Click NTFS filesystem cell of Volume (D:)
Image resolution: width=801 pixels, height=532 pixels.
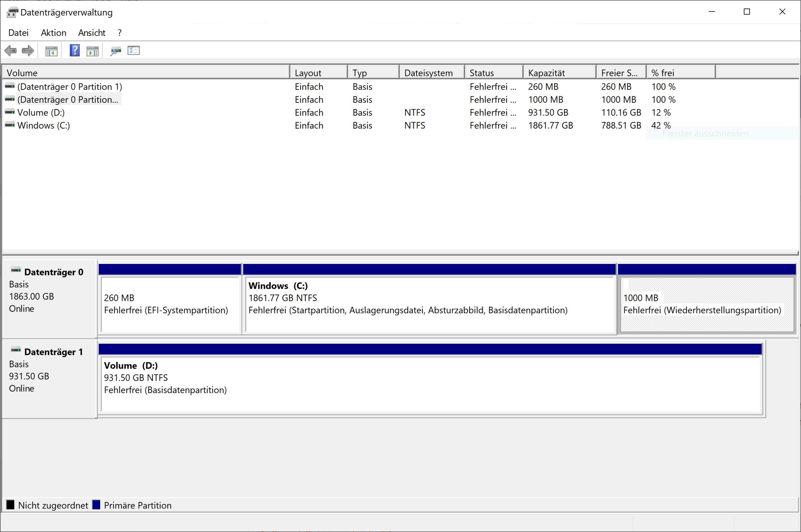tap(415, 112)
